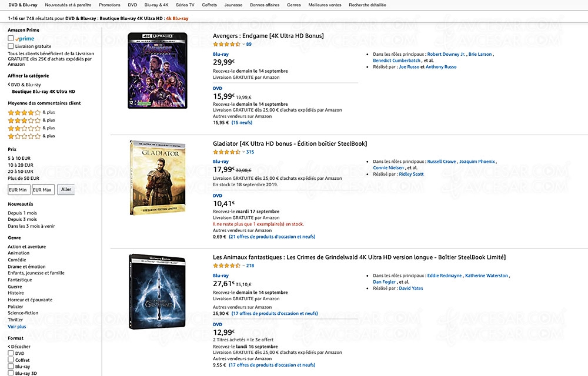588x376 pixels.
Task: Open the Genres menu
Action: click(x=293, y=4)
